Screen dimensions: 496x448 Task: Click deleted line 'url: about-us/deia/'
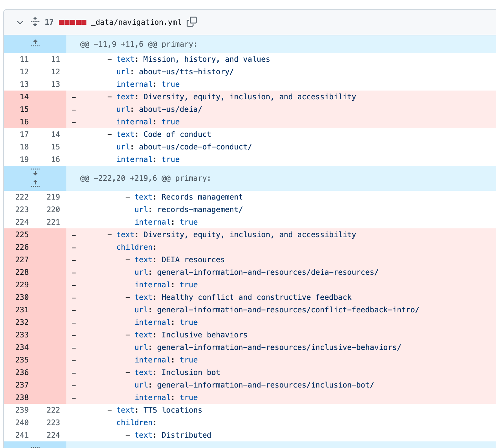[x=159, y=109]
